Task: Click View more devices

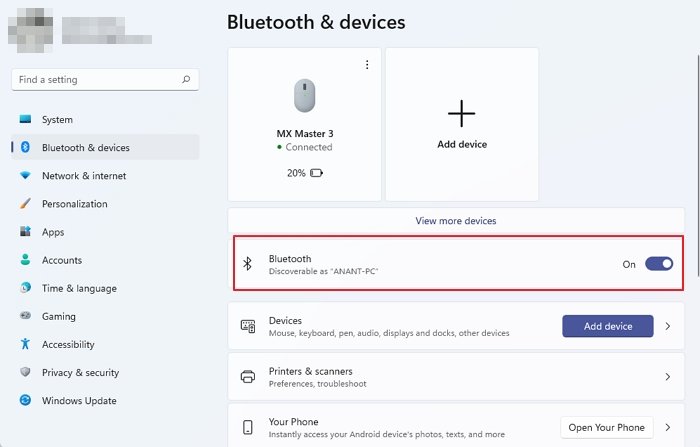Action: point(455,221)
